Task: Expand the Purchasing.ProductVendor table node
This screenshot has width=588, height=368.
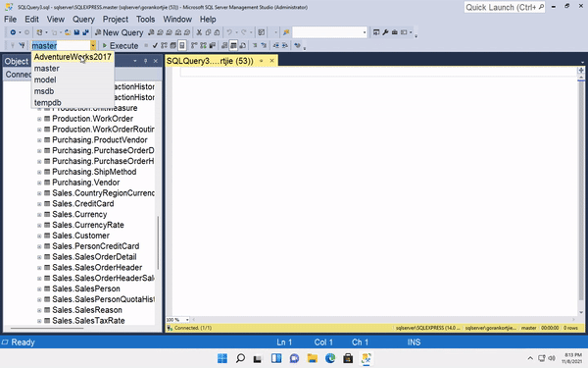Action: (39, 140)
